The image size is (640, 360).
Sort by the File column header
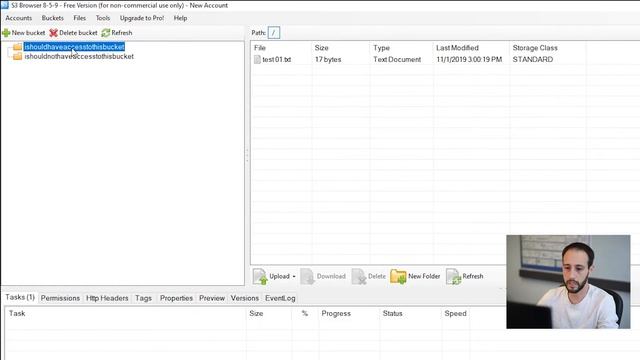260,48
